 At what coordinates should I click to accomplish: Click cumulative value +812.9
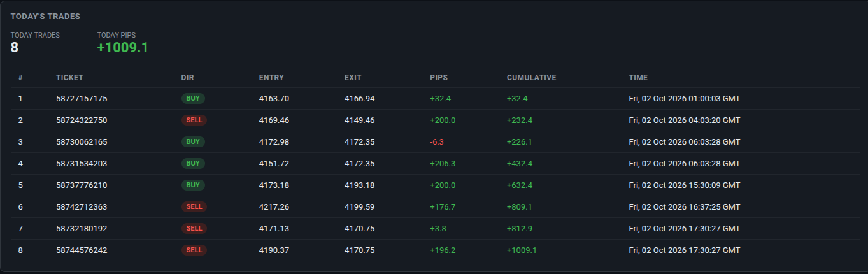pos(520,229)
